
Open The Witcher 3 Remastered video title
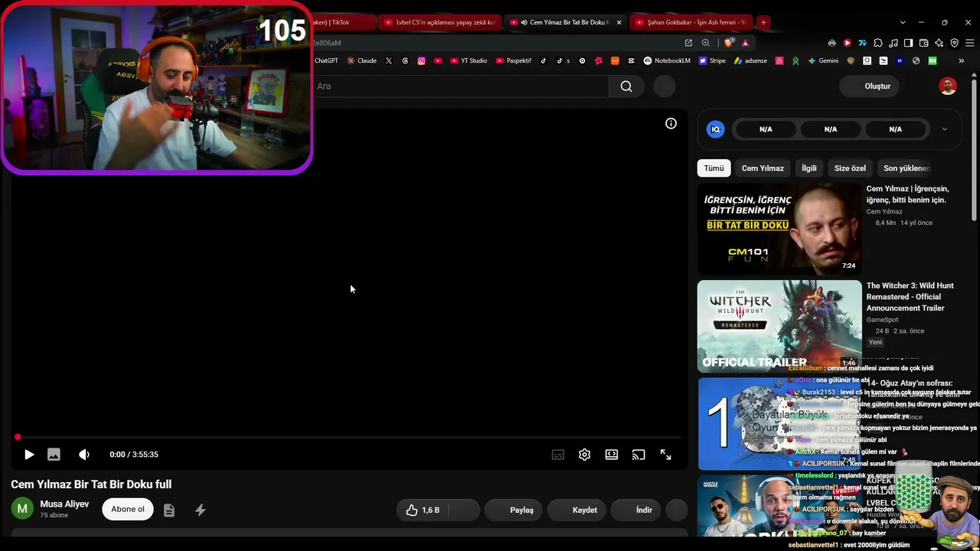click(x=910, y=297)
